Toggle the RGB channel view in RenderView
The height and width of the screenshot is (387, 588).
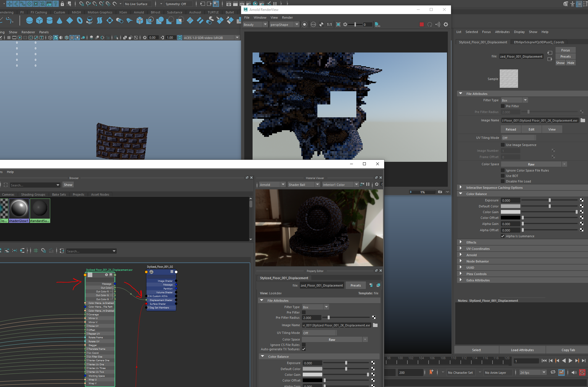[313, 24]
